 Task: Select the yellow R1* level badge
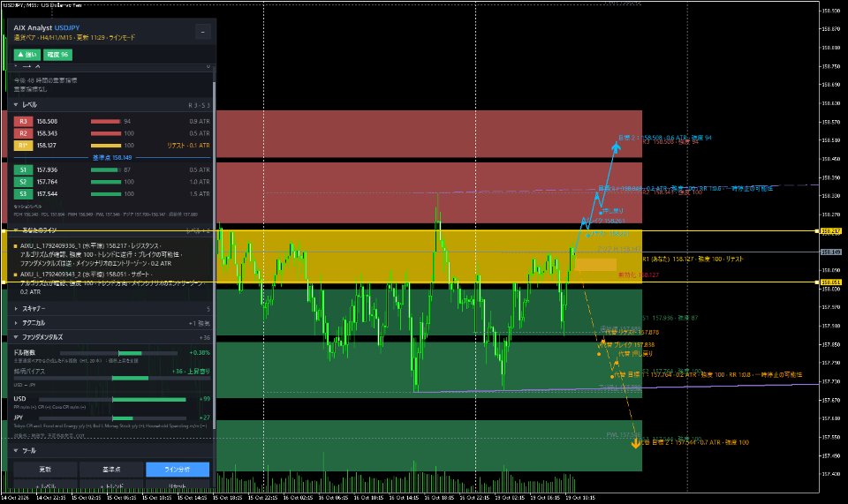pos(23,146)
